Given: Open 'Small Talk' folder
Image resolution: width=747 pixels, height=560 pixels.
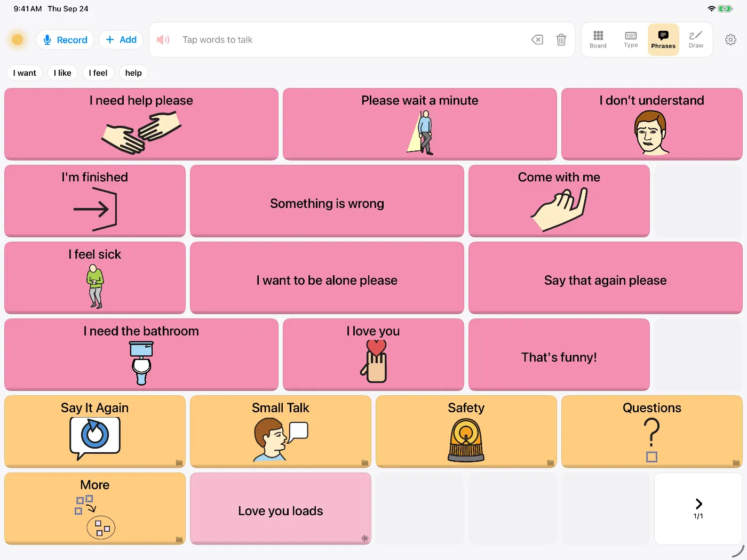Looking at the screenshot, I should tap(281, 431).
